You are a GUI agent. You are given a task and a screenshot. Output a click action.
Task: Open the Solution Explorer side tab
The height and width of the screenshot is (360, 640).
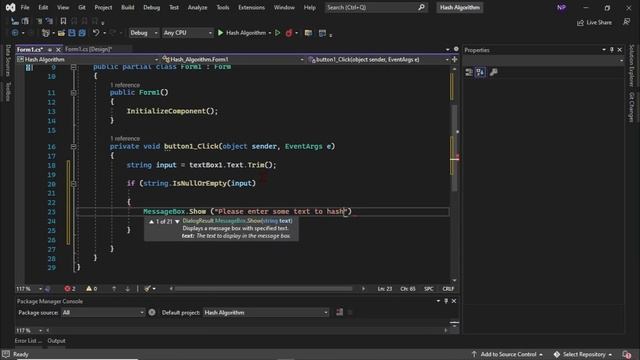point(632,65)
